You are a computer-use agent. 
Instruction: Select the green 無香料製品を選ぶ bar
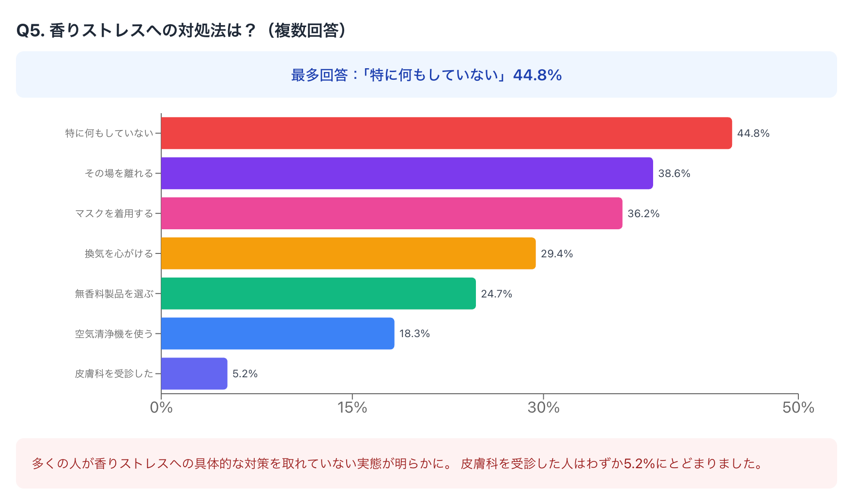318,294
